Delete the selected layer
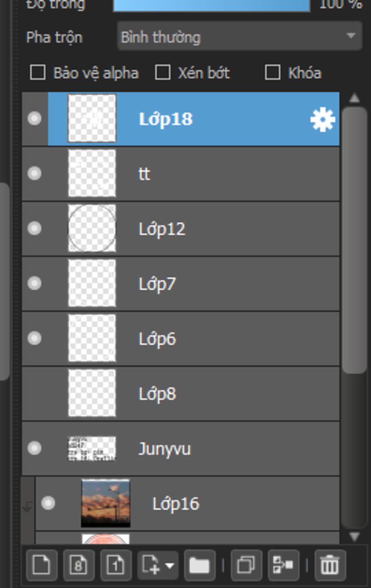 coord(330,565)
